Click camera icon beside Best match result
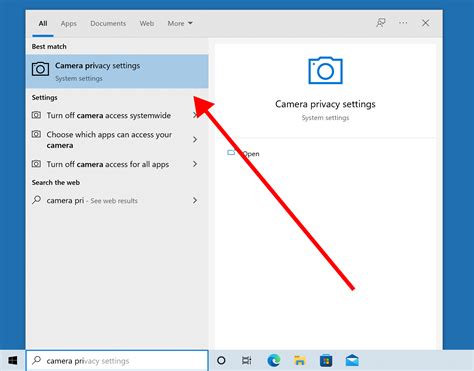This screenshot has height=371, width=474. click(40, 69)
